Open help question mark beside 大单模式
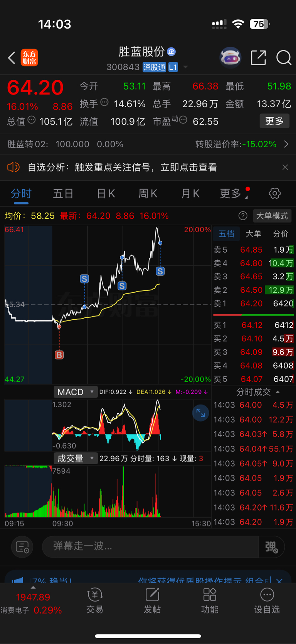 [243, 216]
